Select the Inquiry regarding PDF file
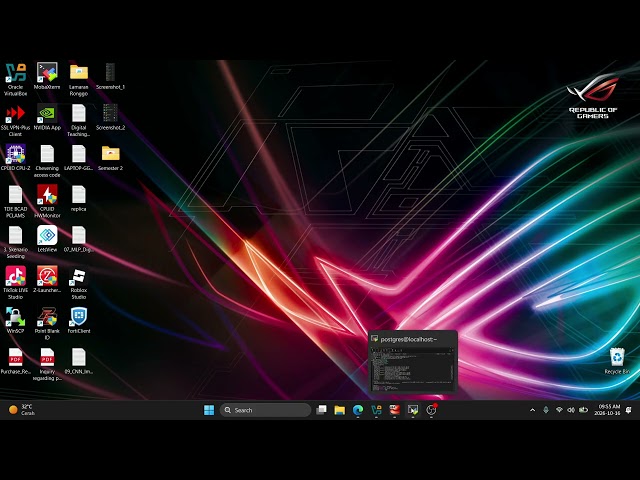Viewport: 640px width, 480px height. point(47,364)
